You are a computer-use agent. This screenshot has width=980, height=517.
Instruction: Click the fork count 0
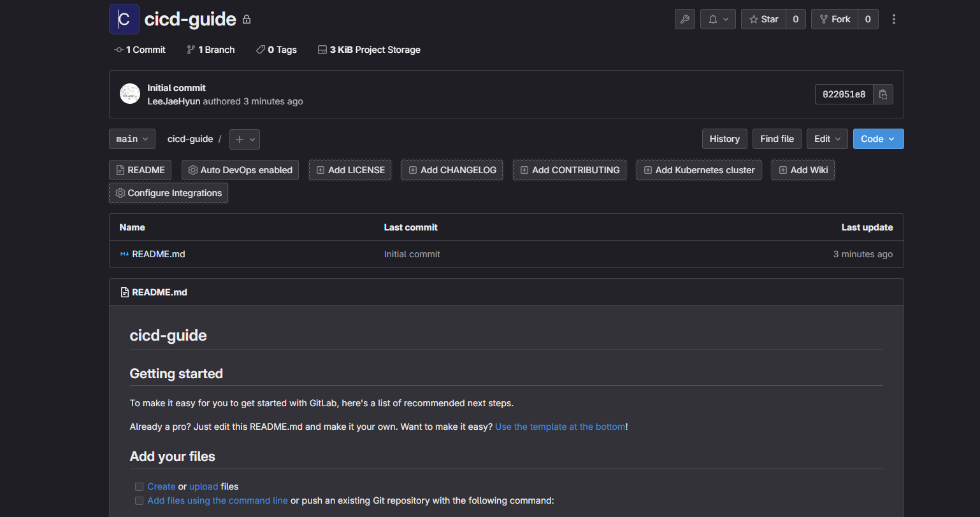point(868,19)
